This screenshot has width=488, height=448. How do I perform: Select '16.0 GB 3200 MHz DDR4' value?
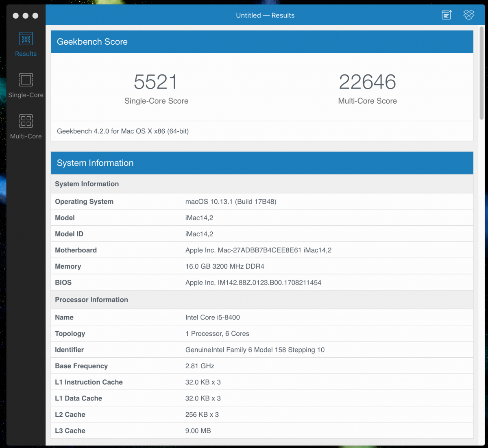[224, 267]
